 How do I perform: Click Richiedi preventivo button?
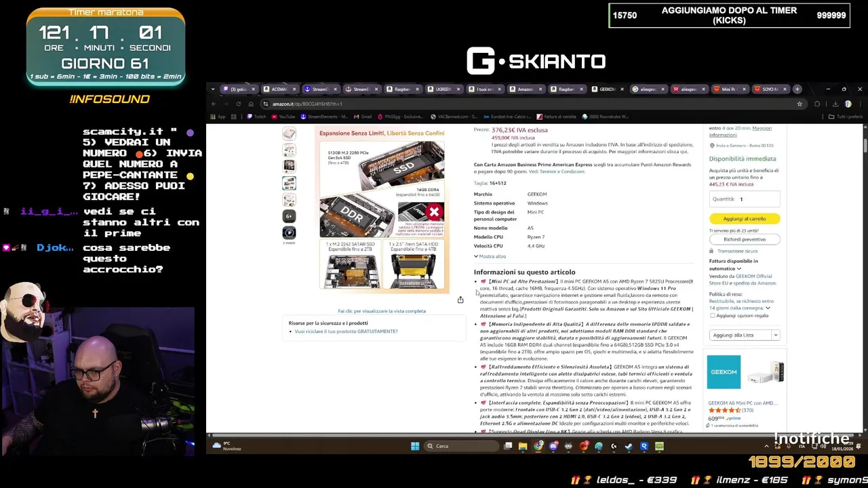[745, 239]
